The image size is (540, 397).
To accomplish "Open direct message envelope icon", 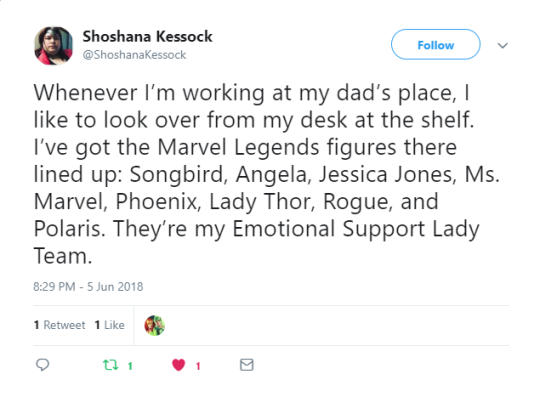I will [247, 365].
